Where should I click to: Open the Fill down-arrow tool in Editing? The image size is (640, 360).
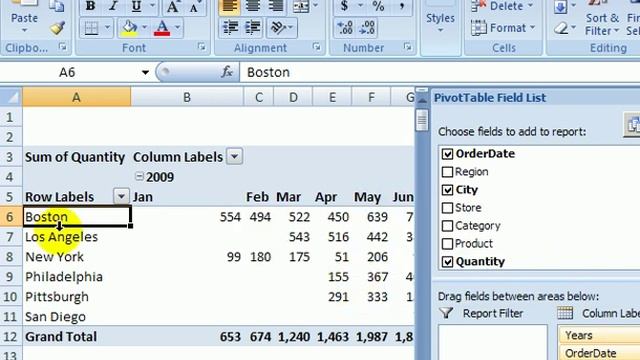561,7
